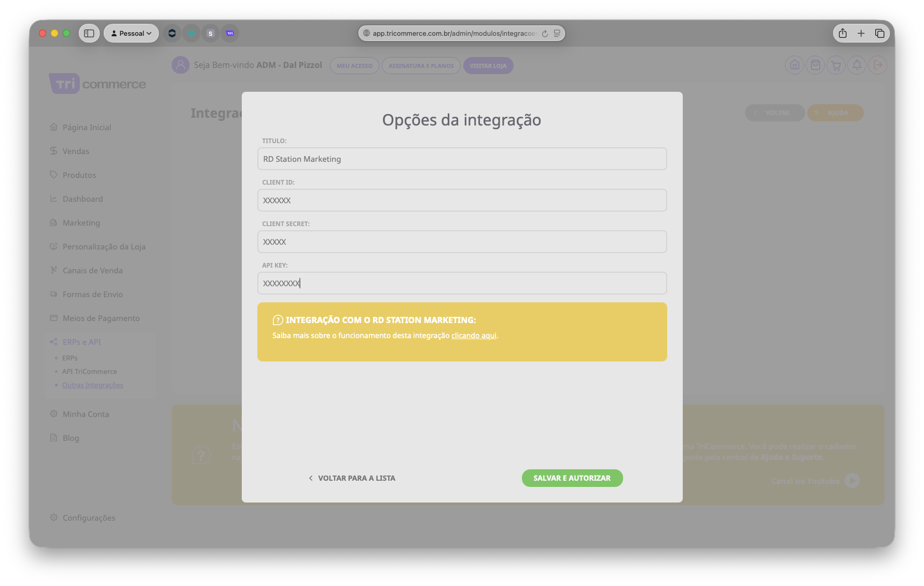Click the VOLTAR button behind the dialog
924x586 pixels.
[775, 113]
